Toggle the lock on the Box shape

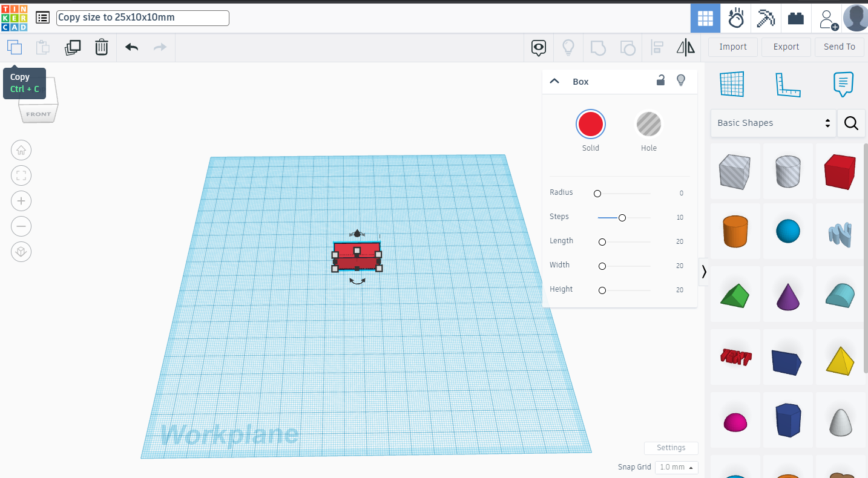[660, 80]
